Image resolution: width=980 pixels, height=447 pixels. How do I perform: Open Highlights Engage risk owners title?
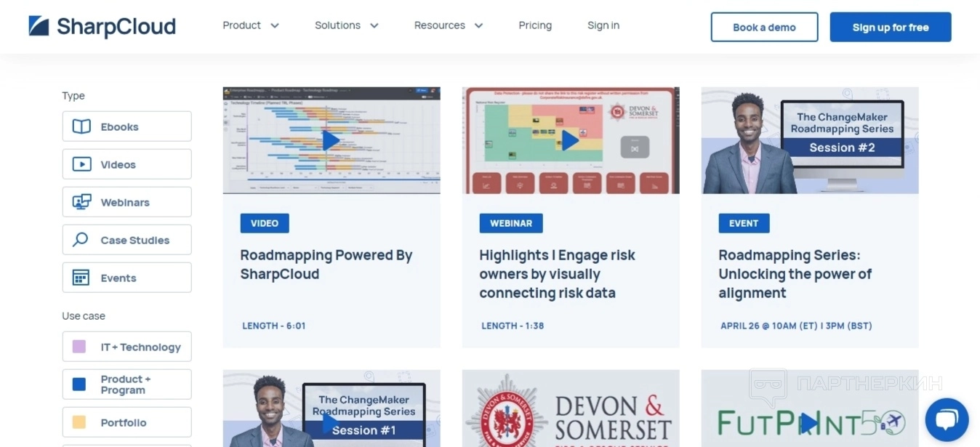click(x=557, y=274)
